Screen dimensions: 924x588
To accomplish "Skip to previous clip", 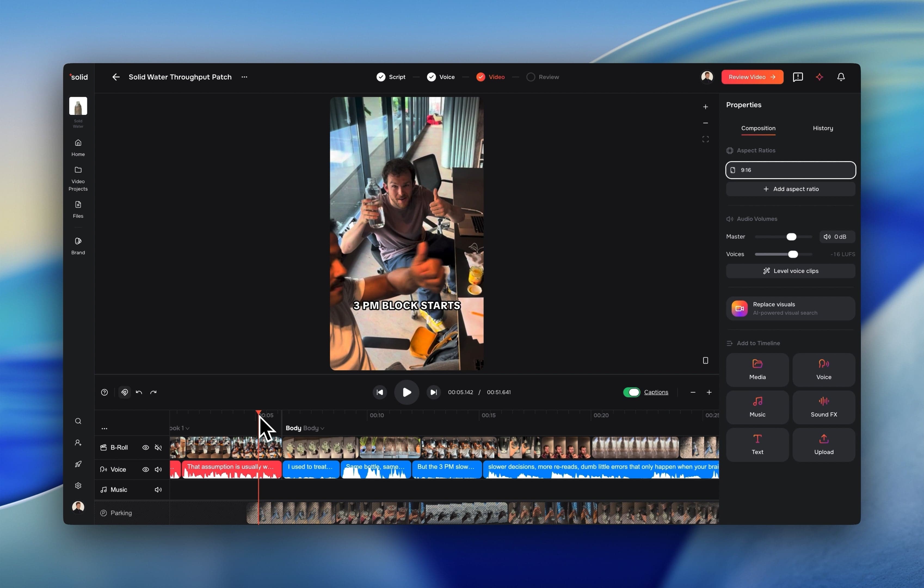I will (x=380, y=392).
